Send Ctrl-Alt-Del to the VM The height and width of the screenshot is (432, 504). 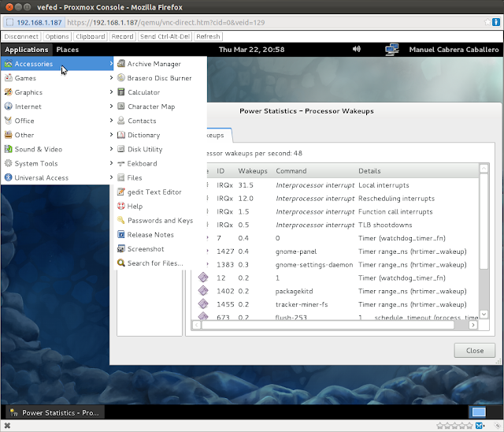pos(165,36)
